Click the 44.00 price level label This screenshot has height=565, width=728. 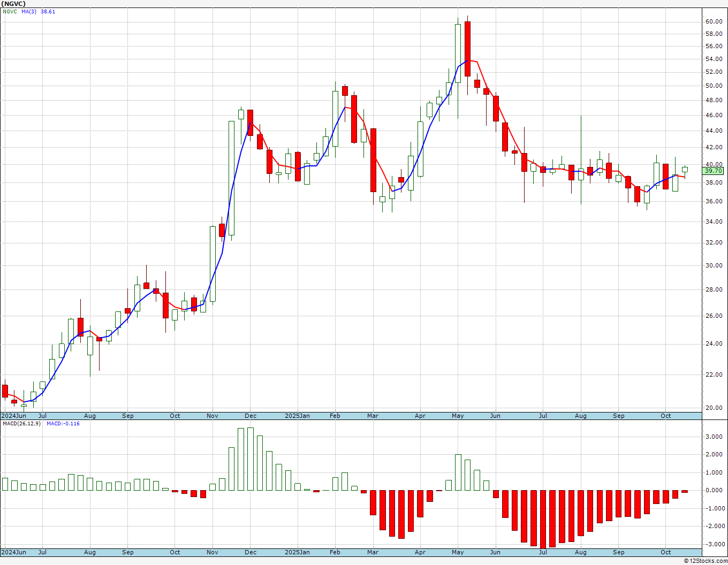[714, 131]
